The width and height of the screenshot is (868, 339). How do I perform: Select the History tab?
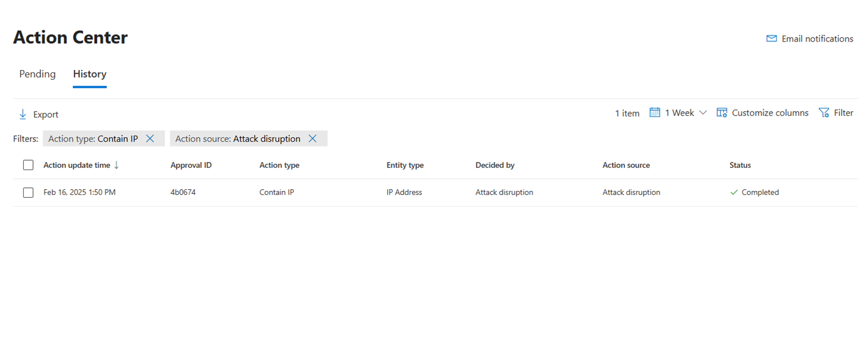(90, 74)
